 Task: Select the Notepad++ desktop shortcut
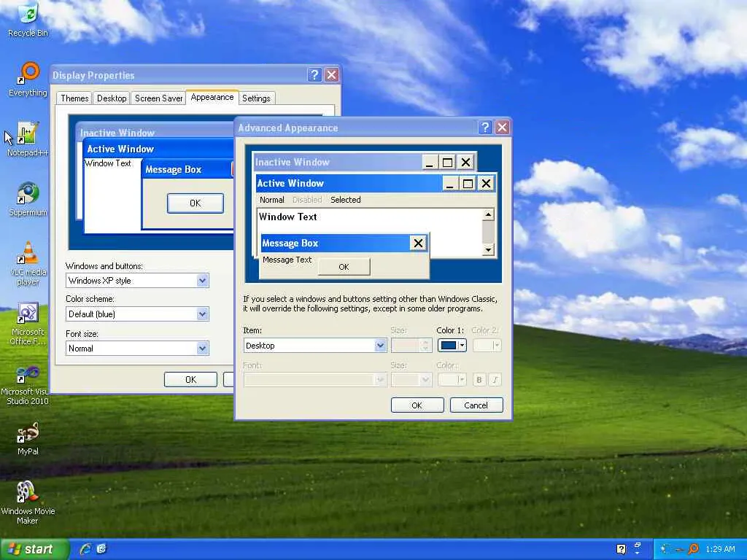coord(28,139)
